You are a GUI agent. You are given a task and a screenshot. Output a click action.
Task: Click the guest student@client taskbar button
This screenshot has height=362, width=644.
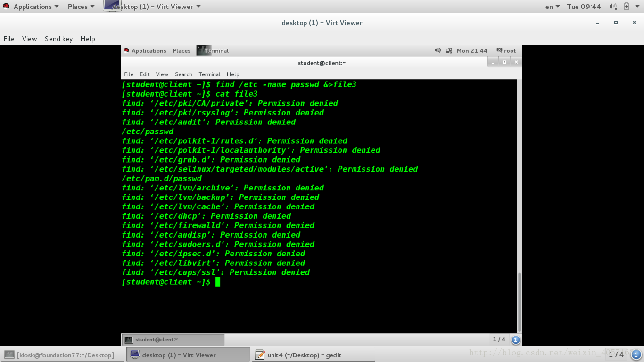173,339
